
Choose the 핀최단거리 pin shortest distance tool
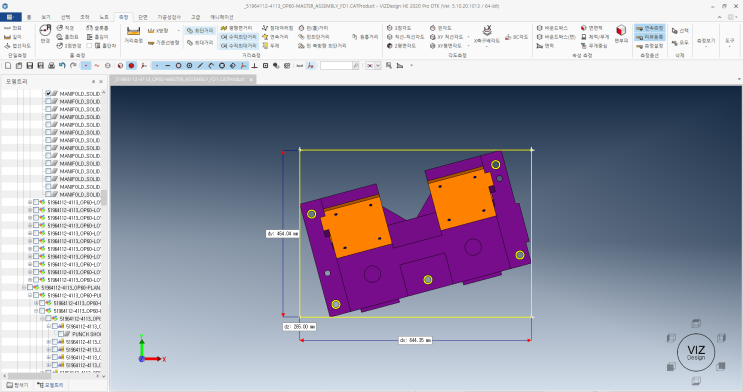pos(314,37)
